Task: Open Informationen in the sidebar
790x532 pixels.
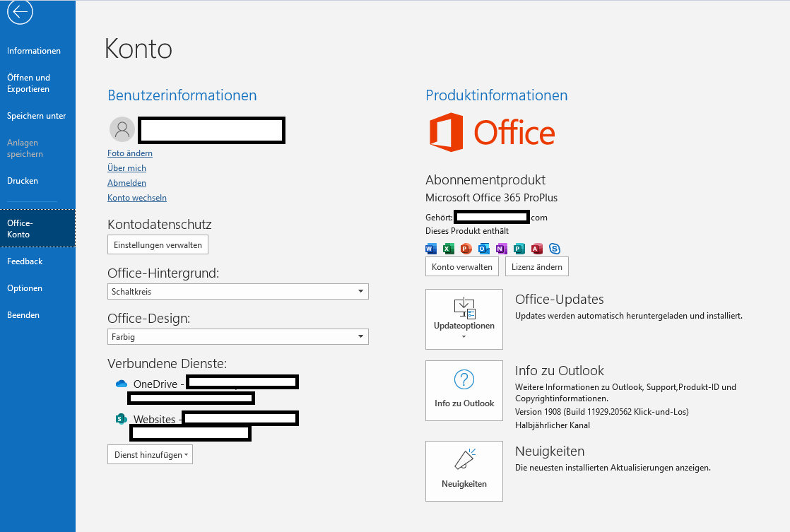Action: 34,51
